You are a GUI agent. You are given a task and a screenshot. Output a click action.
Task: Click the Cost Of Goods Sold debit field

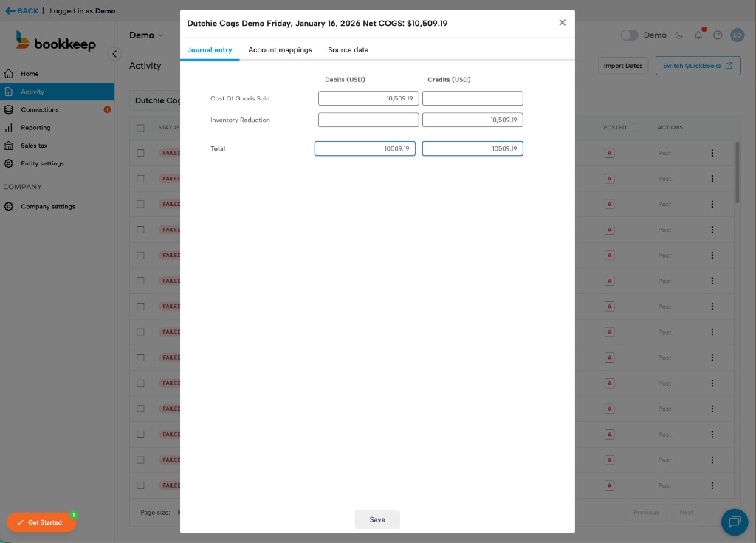[x=368, y=98]
